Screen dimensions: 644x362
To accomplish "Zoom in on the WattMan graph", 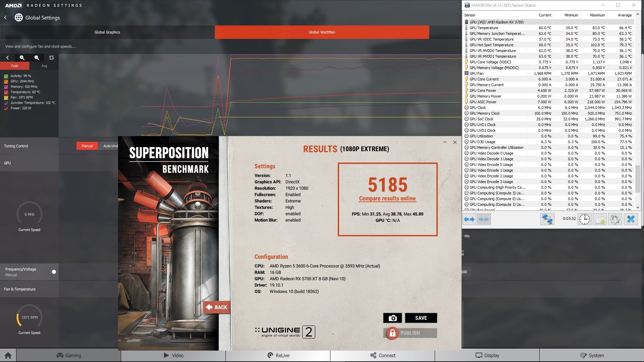I will point(22,58).
